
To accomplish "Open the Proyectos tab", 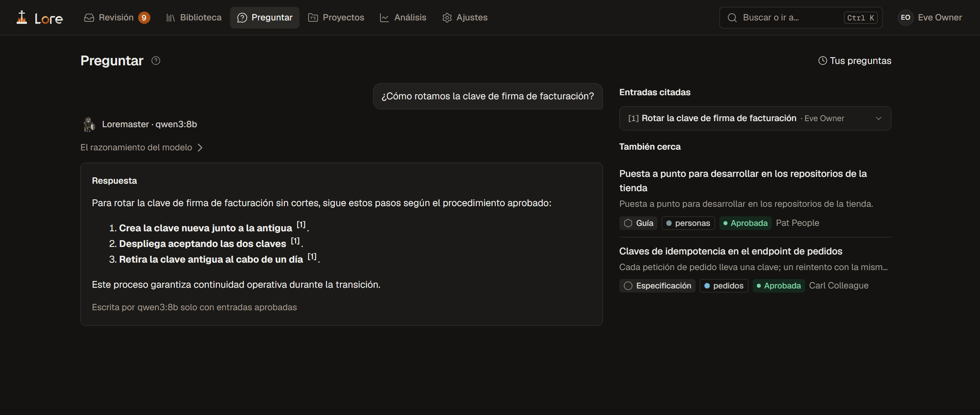I will tap(336, 17).
